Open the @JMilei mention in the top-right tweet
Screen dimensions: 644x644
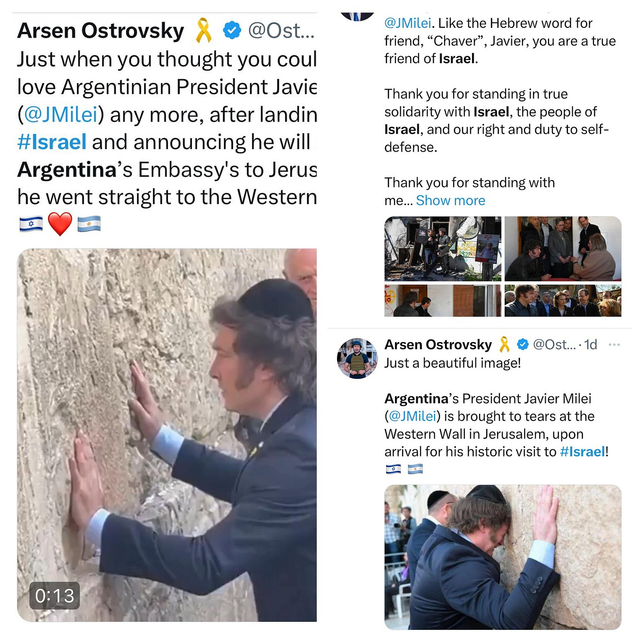(407, 23)
